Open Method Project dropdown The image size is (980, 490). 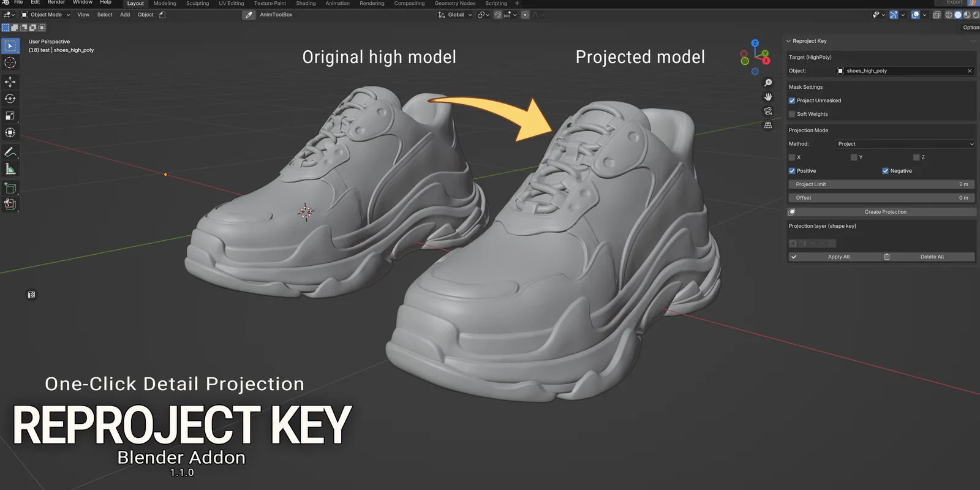905,144
